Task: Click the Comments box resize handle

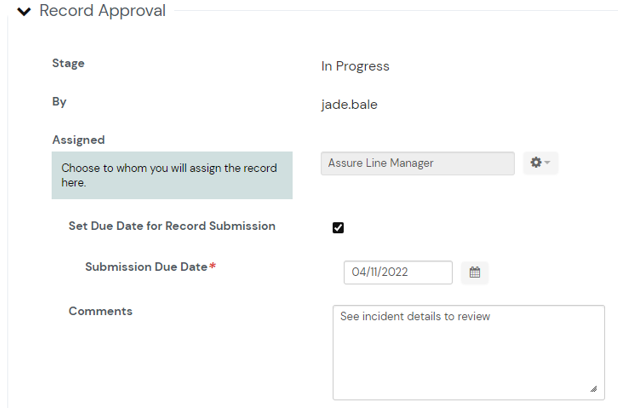Action: coord(594,389)
